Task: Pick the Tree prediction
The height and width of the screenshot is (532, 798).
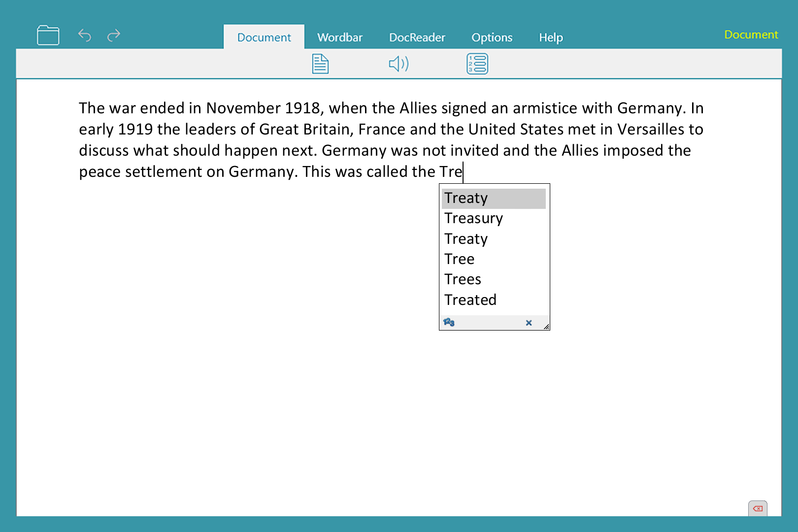Action: pos(494,259)
